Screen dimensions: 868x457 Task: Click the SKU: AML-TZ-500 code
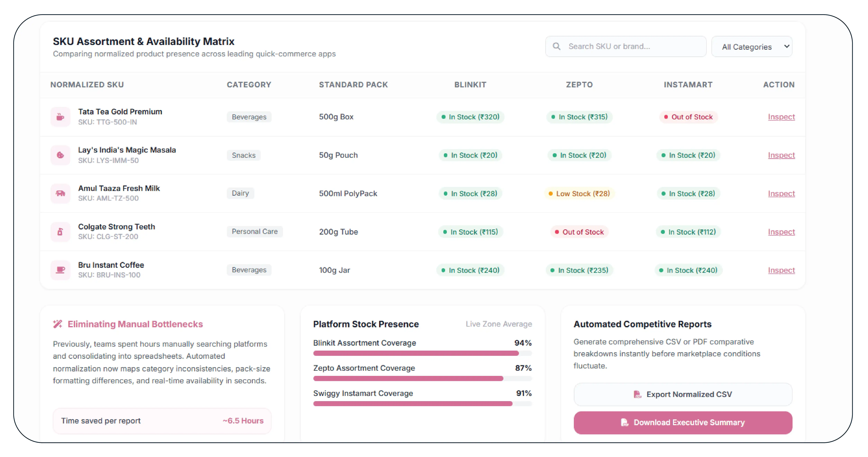[x=108, y=198]
